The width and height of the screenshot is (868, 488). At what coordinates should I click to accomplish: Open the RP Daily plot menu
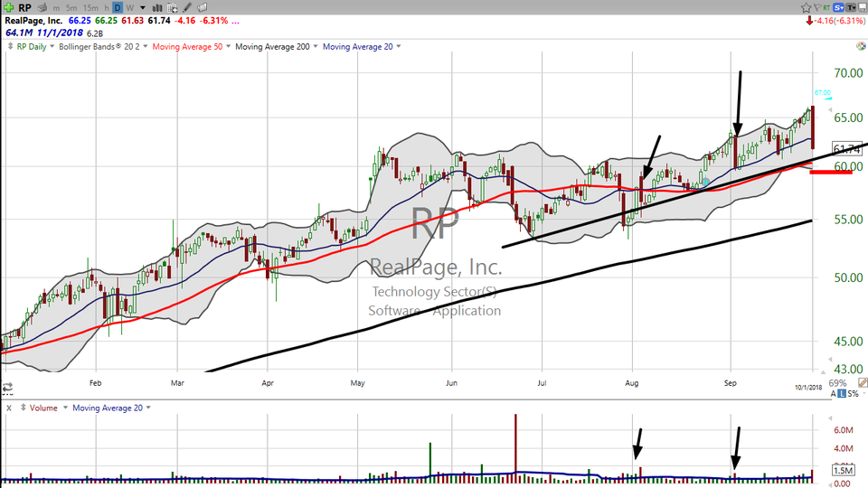pos(32,46)
